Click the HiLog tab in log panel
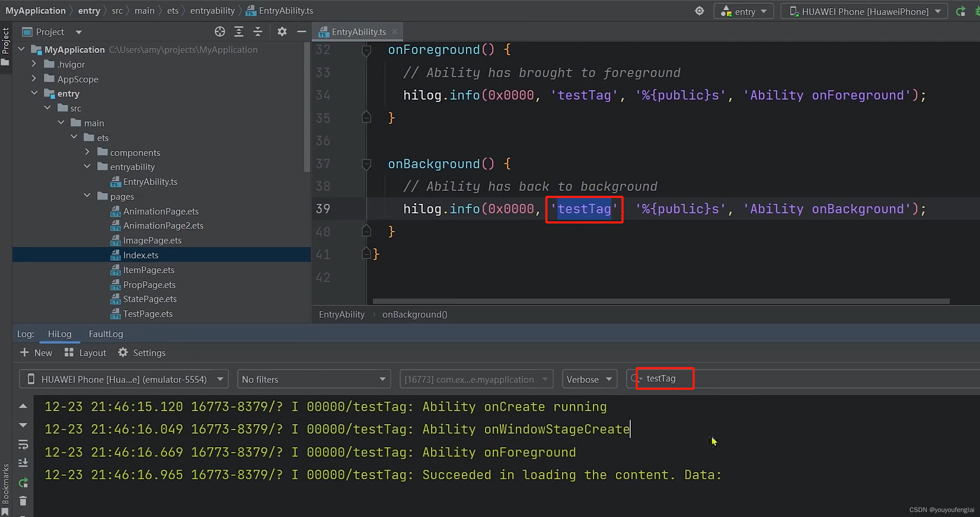The height and width of the screenshot is (517, 980). (59, 333)
